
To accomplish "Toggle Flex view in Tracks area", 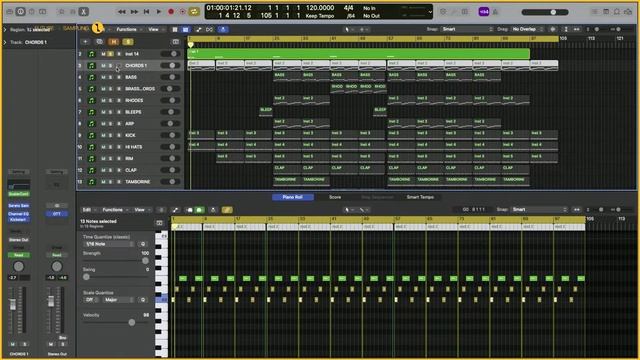I will point(209,29).
